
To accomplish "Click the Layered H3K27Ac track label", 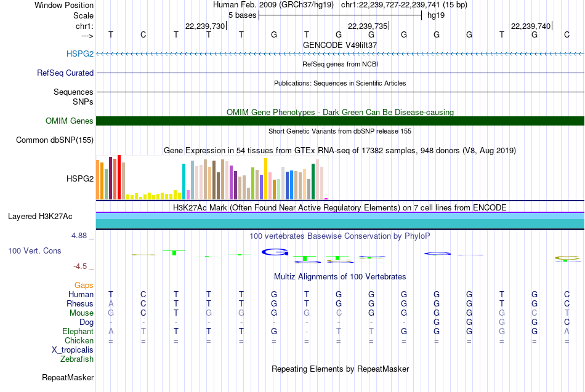I will [x=40, y=217].
